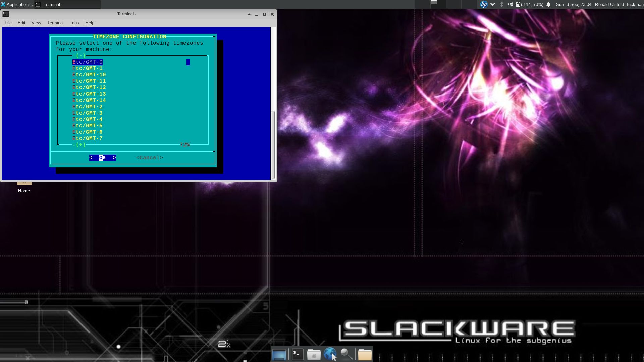Click the terminal vertical scrollbar handle

pos(273,145)
